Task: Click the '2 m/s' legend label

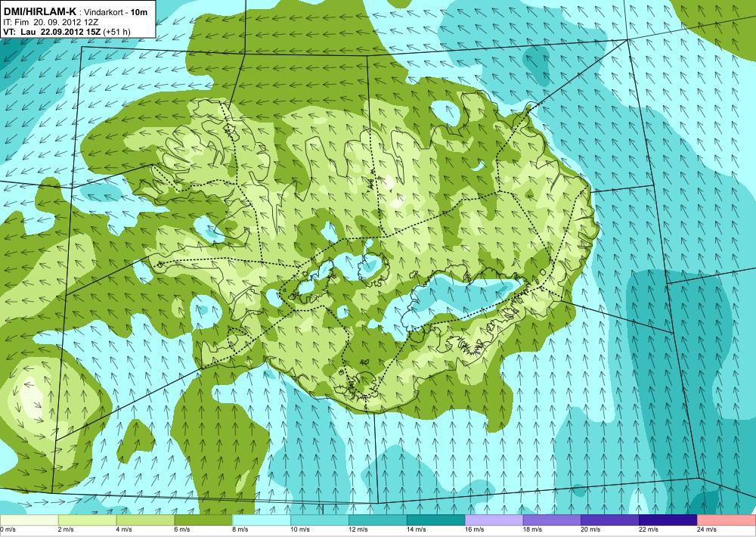Action: (x=66, y=529)
